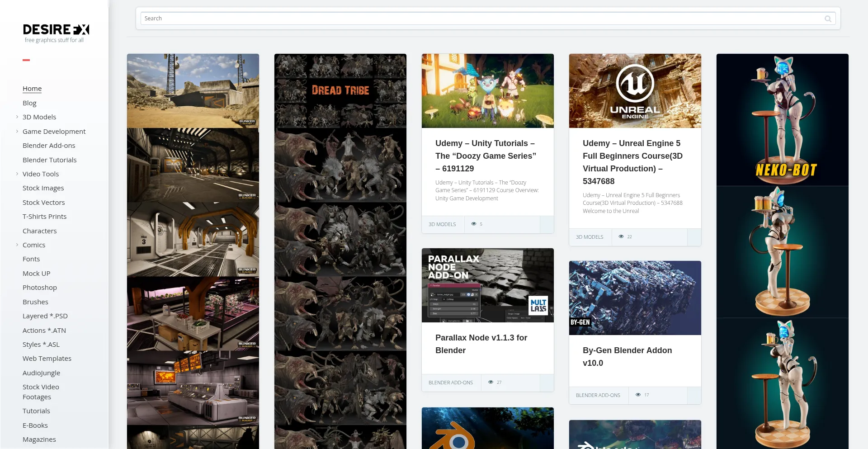The width and height of the screenshot is (868, 449).
Task: Open the Video Tools category link
Action: pyautogui.click(x=41, y=174)
